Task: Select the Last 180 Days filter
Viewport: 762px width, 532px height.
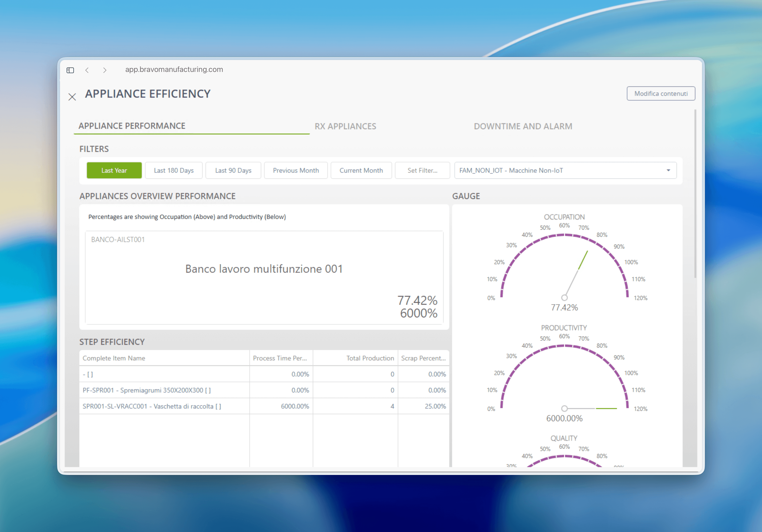Action: (174, 170)
